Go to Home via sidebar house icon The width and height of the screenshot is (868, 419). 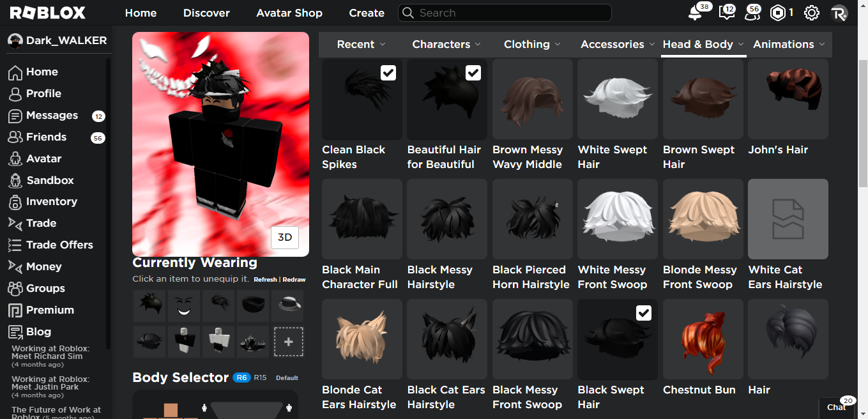[x=15, y=72]
